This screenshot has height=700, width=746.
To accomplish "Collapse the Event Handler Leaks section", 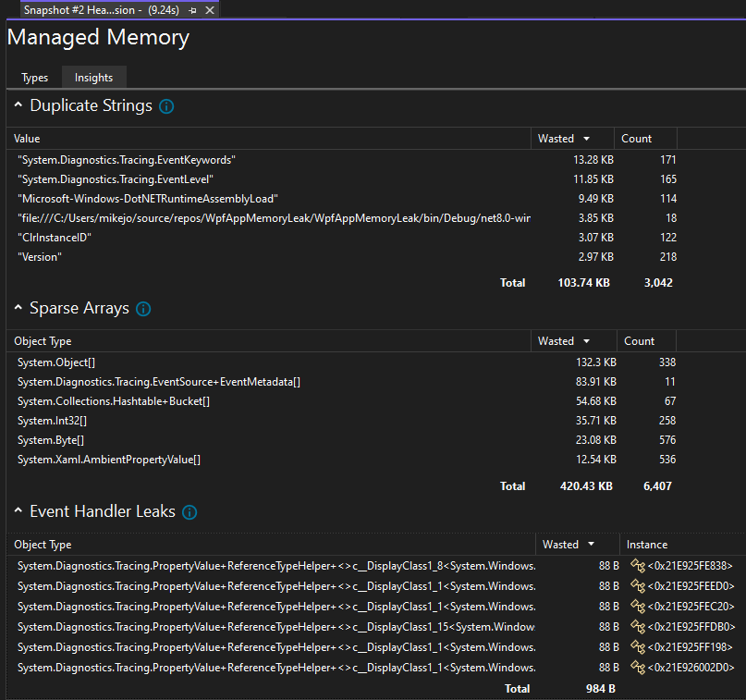I will 18,510.
